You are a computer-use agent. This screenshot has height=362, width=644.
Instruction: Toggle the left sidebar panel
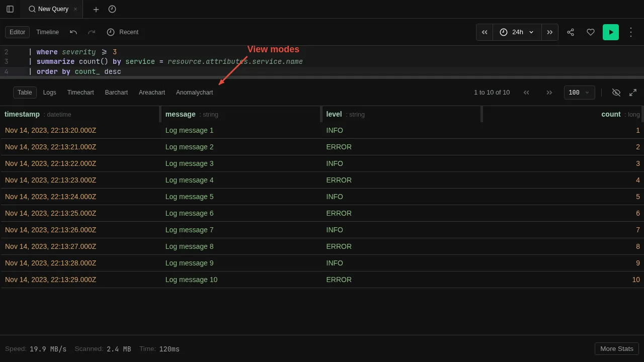(10, 9)
